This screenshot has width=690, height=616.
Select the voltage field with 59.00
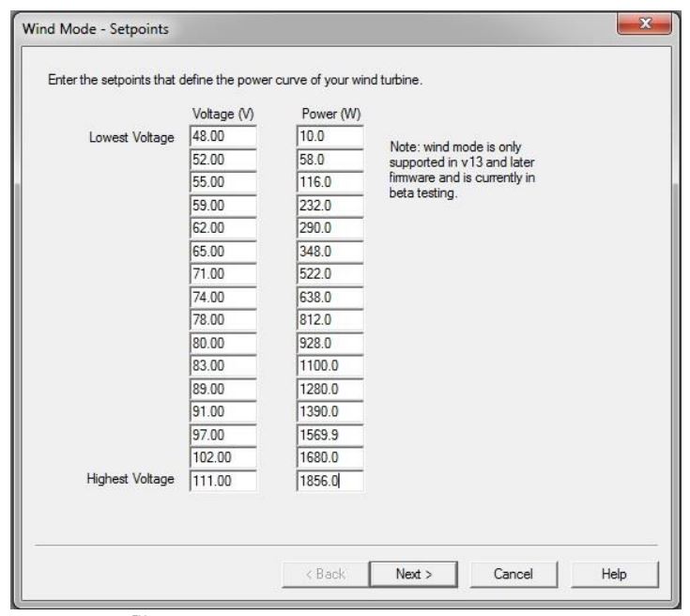coord(222,207)
